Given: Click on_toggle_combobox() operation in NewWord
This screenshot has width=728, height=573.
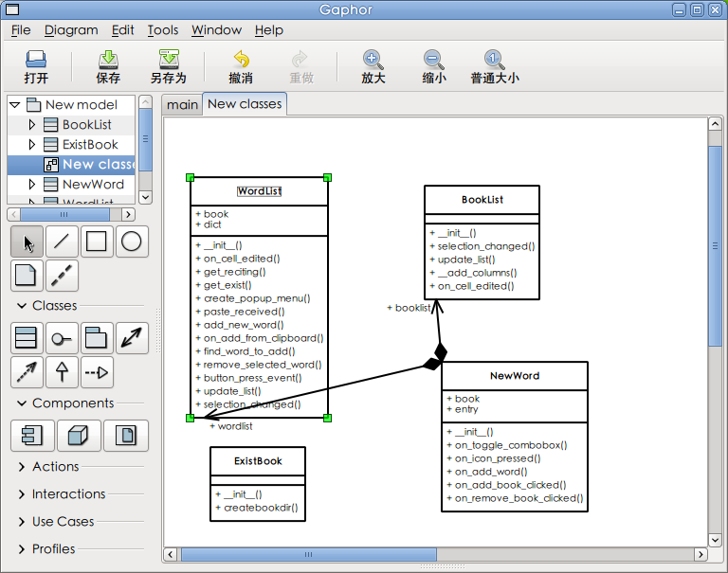Looking at the screenshot, I should pos(506,445).
